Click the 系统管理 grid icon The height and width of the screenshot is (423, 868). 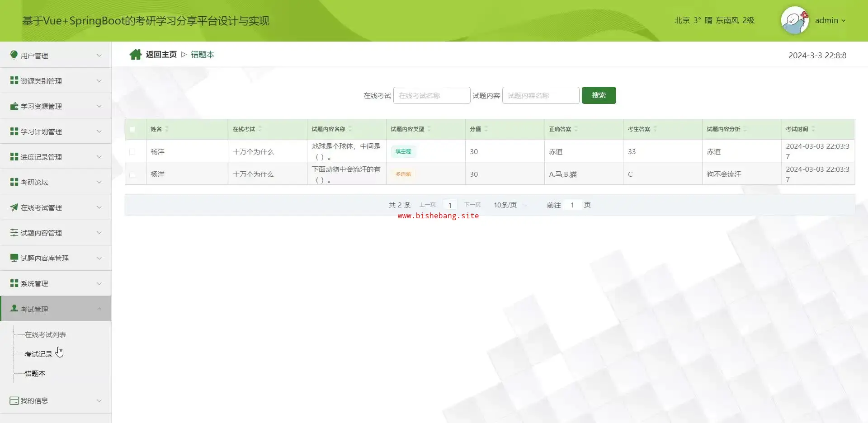tap(14, 283)
